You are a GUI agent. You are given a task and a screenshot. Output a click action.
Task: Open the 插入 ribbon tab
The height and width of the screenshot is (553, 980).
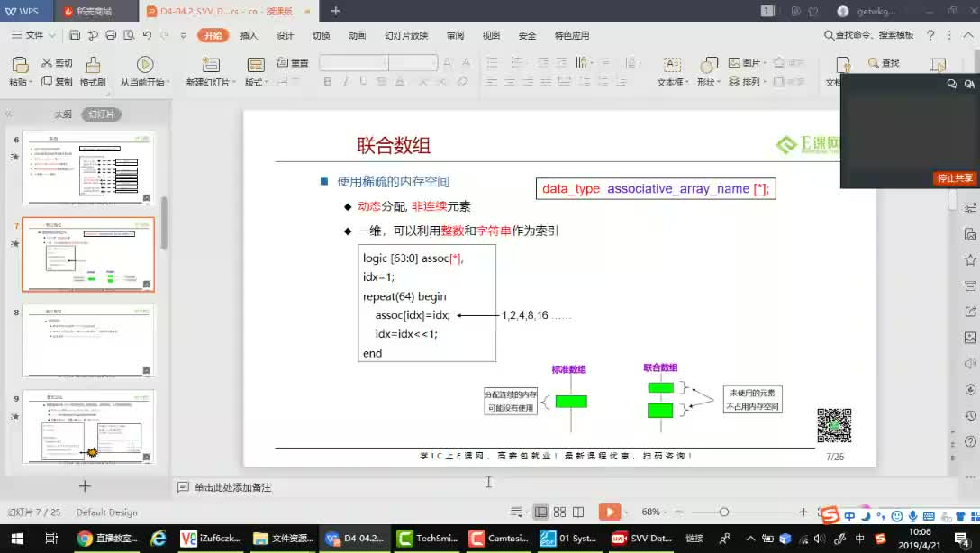249,36
